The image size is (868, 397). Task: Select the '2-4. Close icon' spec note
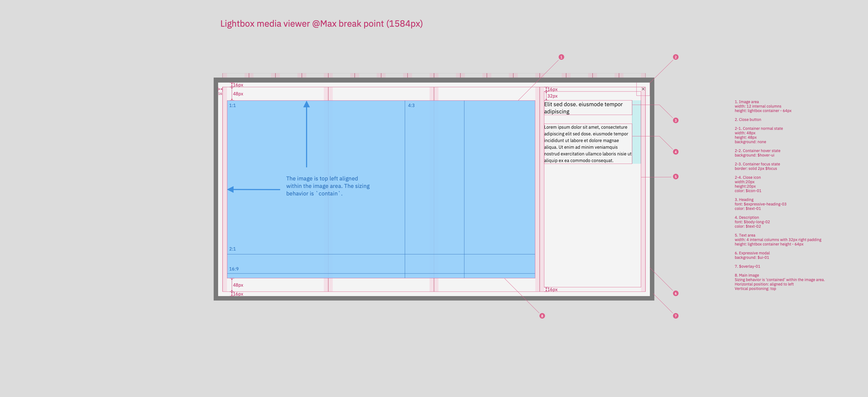pos(747,177)
